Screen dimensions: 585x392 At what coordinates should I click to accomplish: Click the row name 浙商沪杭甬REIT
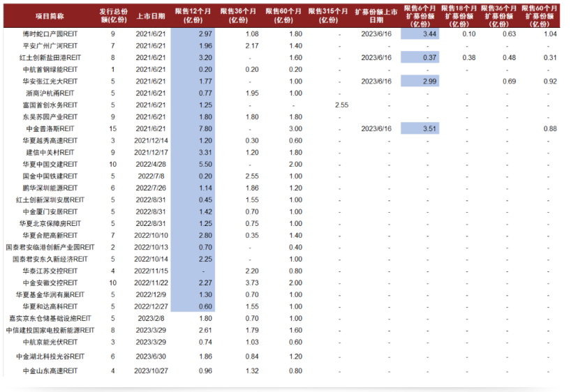tap(50, 93)
